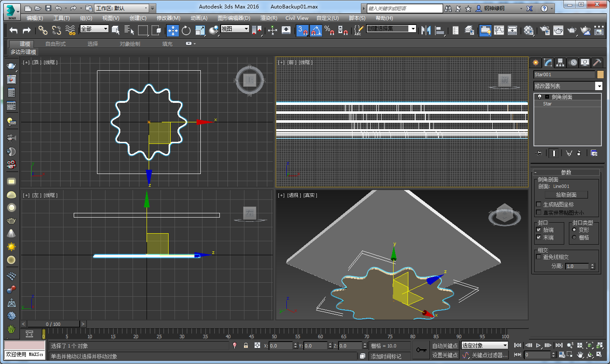Collapse the 参数 rollout header

566,172
